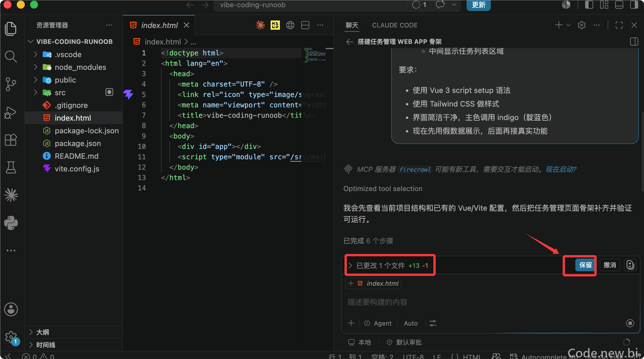Expand the 大纲 outline section

[31, 332]
